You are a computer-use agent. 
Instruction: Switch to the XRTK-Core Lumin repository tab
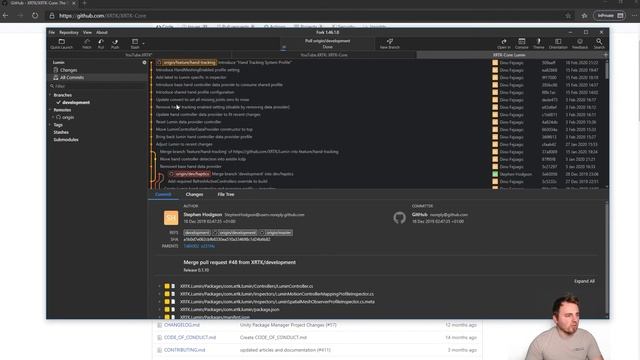(x=509, y=55)
